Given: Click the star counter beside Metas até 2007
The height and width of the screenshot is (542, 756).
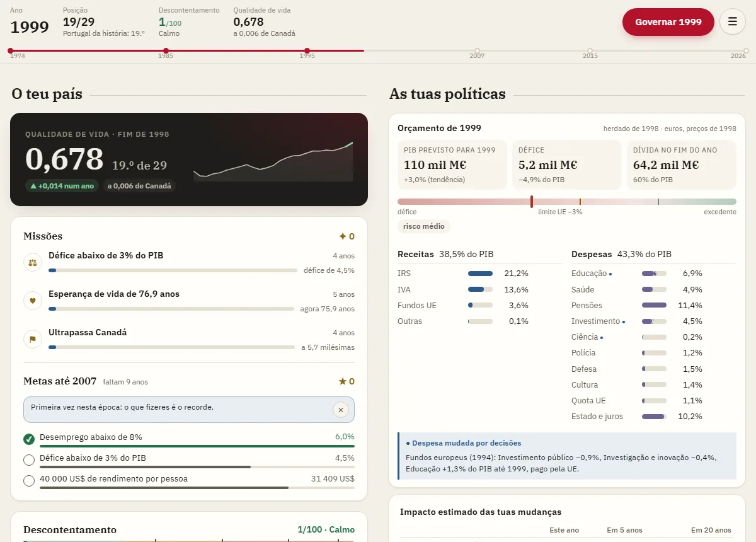Looking at the screenshot, I should click(346, 381).
